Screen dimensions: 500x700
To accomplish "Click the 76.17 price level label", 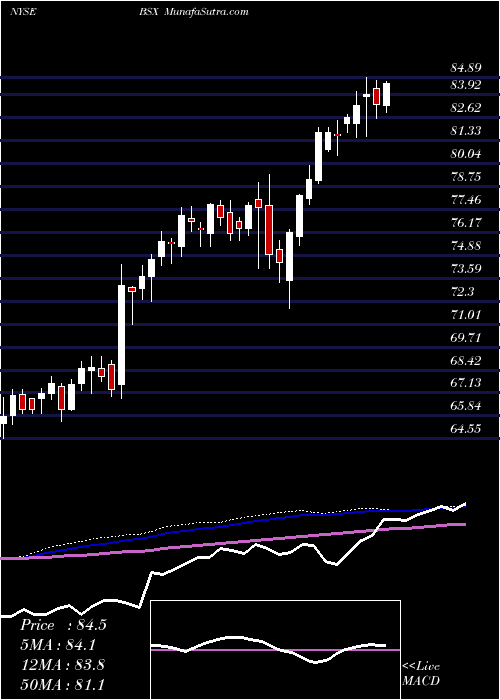I will (x=466, y=222).
